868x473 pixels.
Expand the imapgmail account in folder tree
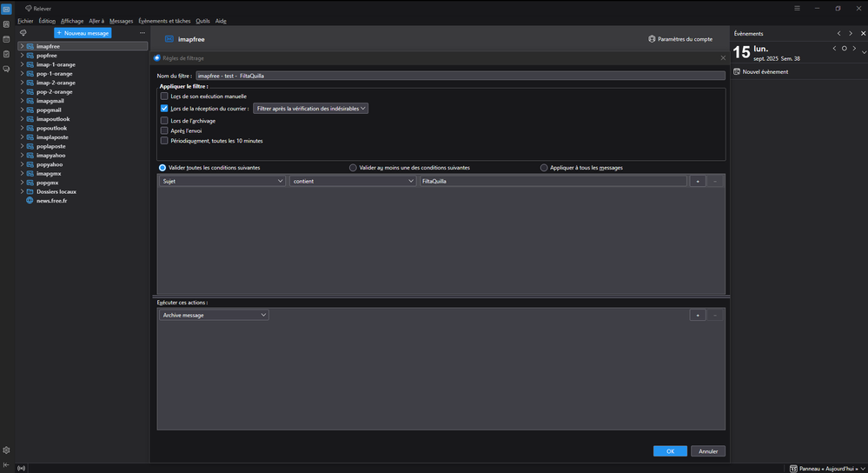(22, 101)
